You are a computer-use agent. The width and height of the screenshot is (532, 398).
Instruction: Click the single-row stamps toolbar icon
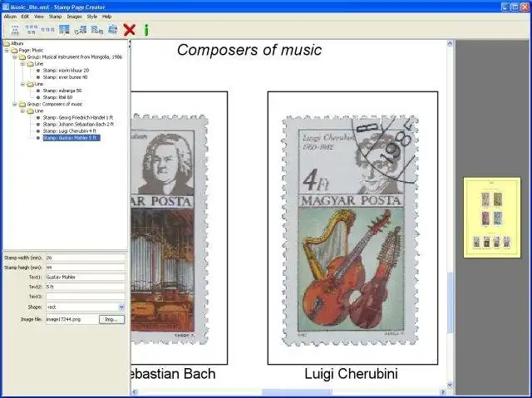[x=48, y=30]
